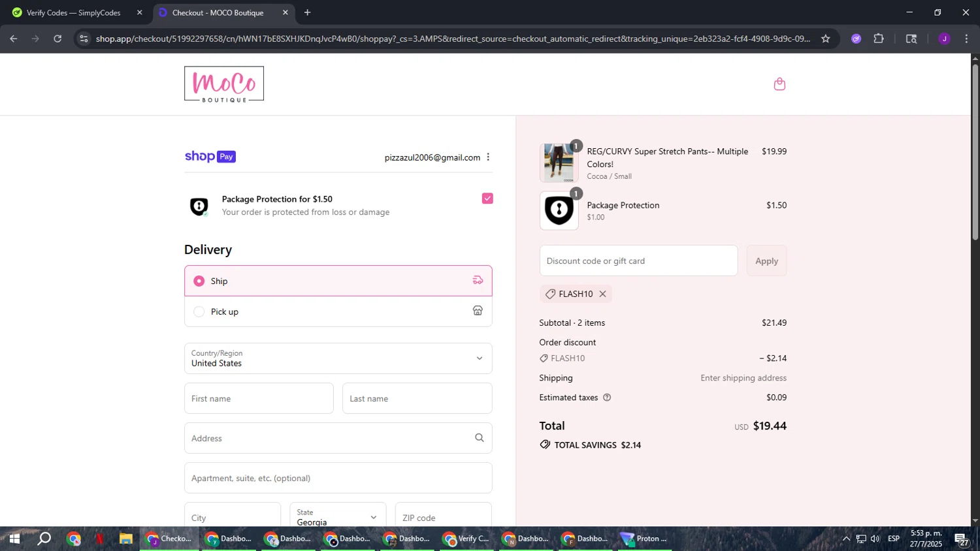Screen dimensions: 980x551
Task: Remove the FLASH10 discount code tag
Action: (x=603, y=294)
